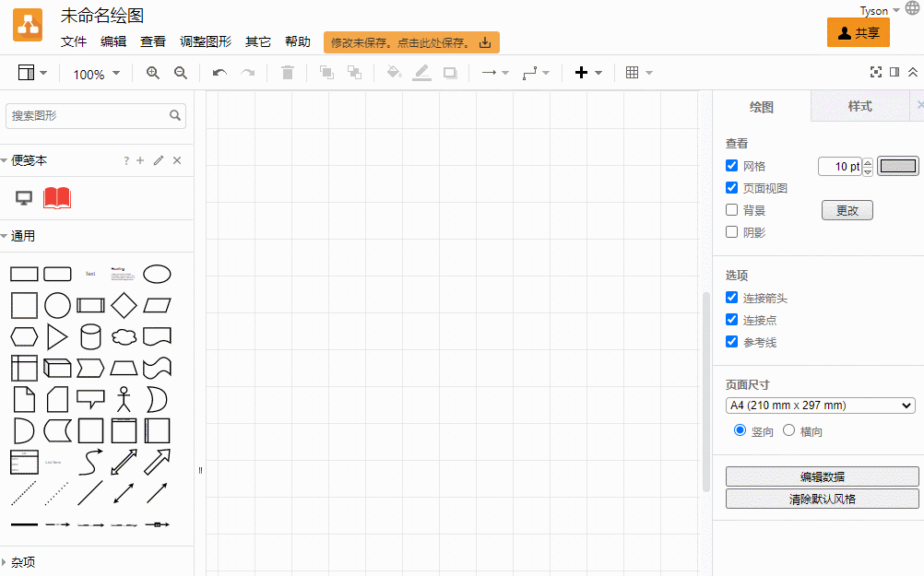Image resolution: width=924 pixels, height=576 pixels.
Task: Select the 横向 landscape radio button
Action: click(x=789, y=430)
